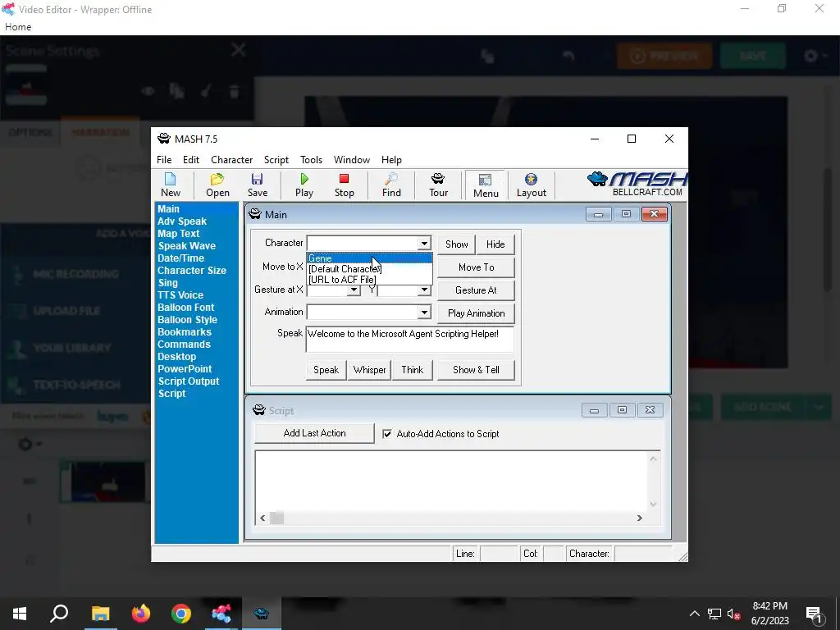Open a script with the Open toolbar icon

click(x=217, y=185)
